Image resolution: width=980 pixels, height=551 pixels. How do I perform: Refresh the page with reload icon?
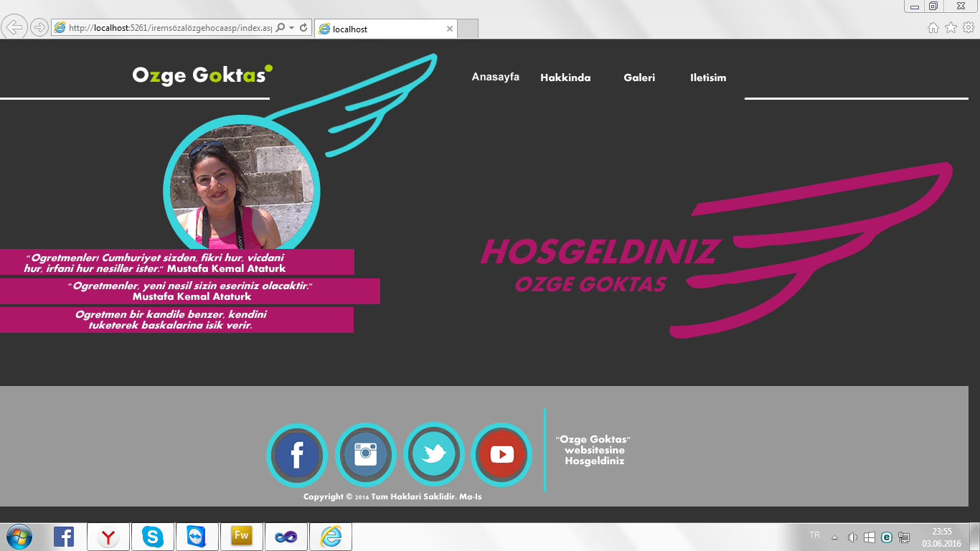[x=303, y=27]
